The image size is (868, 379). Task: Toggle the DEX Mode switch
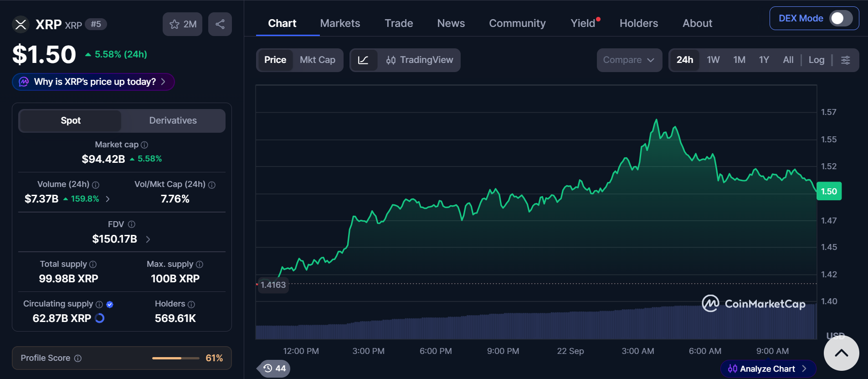841,18
